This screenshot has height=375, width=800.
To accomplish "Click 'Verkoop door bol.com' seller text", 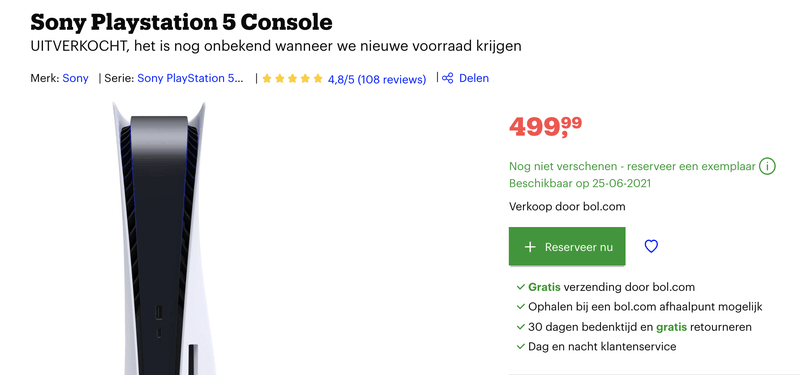I will (x=567, y=207).
